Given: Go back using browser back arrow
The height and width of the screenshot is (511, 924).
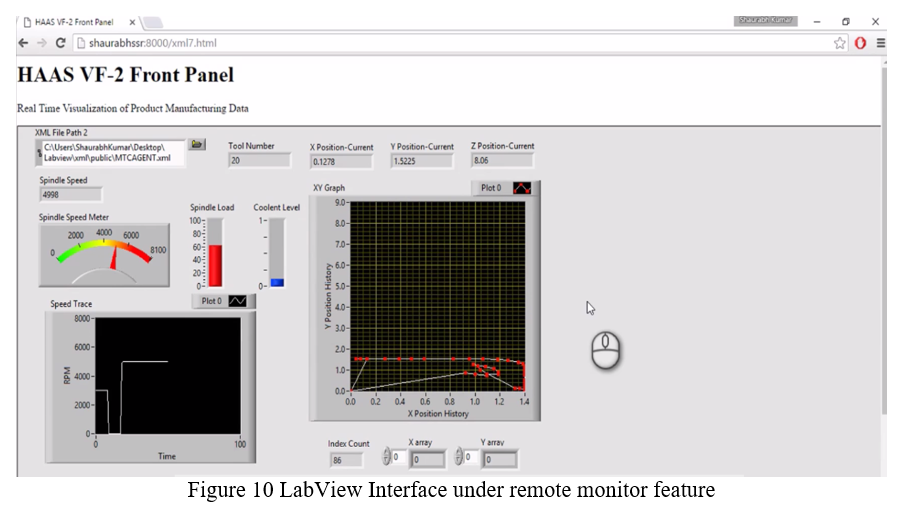Looking at the screenshot, I should pos(23,43).
